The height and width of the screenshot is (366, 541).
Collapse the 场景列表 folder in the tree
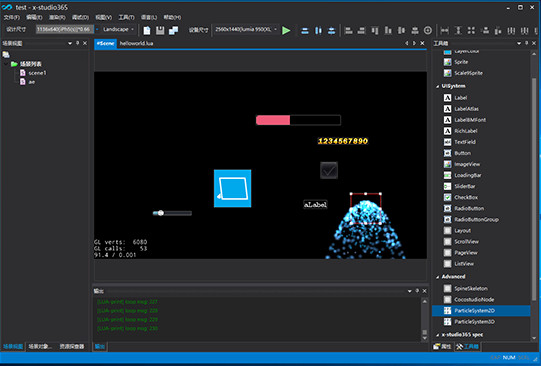[6, 64]
